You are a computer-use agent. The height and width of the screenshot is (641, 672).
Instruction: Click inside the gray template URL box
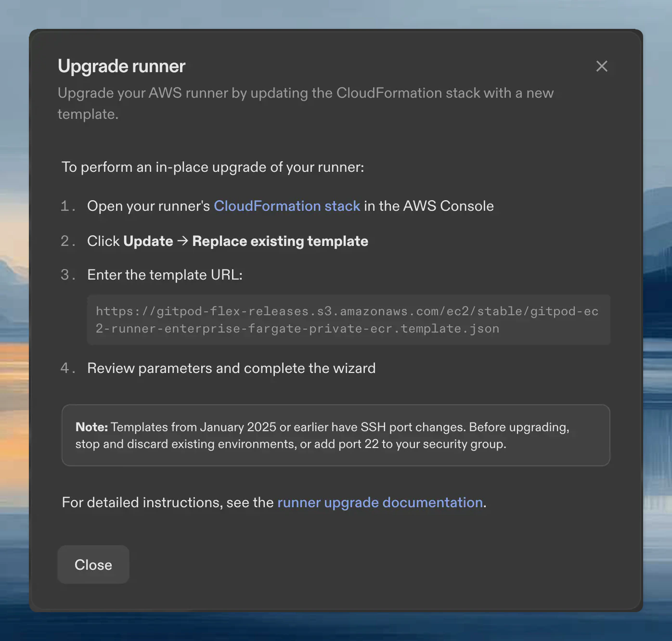coord(348,319)
